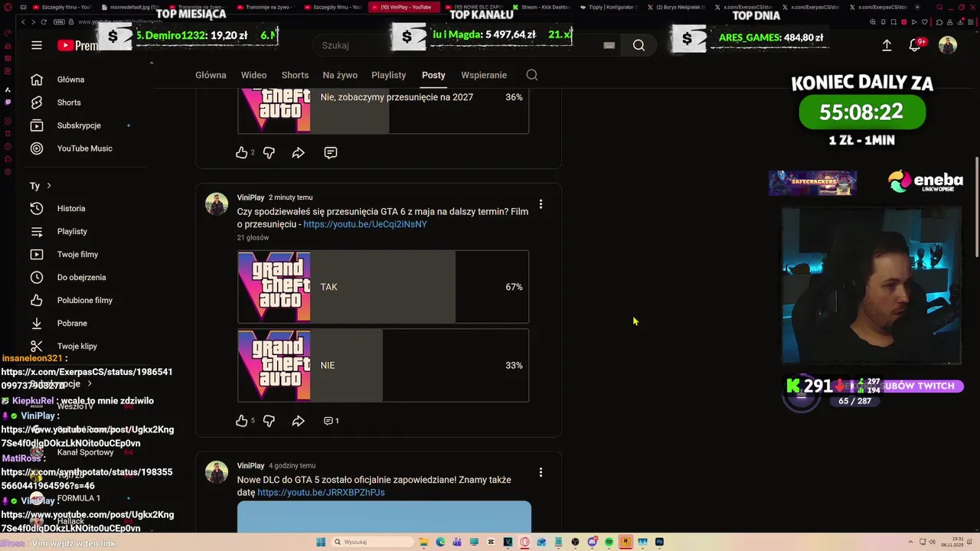
Task: Switch to the Shorts channel tab
Action: (295, 75)
